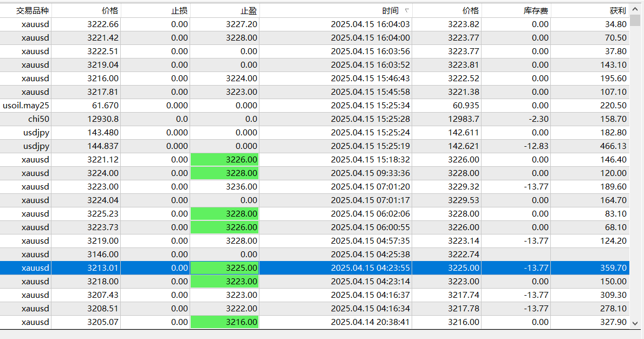Click the vertical scrollbar thumb

click(635, 21)
